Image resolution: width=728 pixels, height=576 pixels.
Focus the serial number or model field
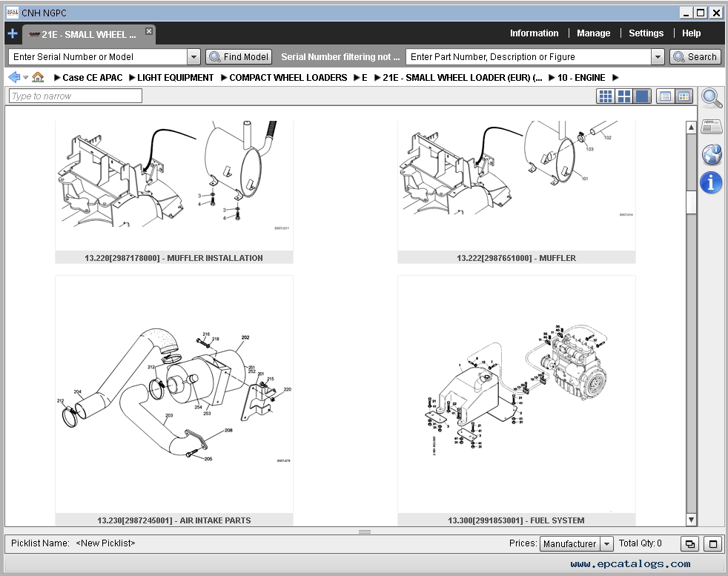click(98, 57)
